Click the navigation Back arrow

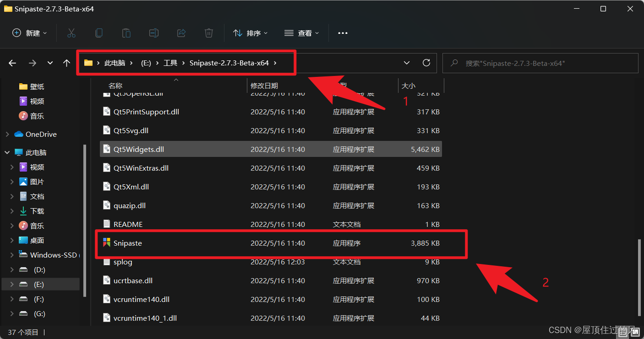(12, 63)
